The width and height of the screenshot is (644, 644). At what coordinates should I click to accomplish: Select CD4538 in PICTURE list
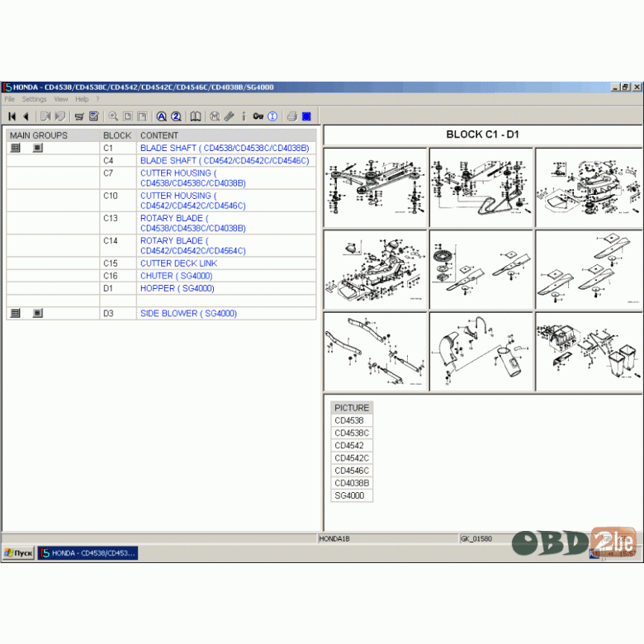tap(352, 420)
